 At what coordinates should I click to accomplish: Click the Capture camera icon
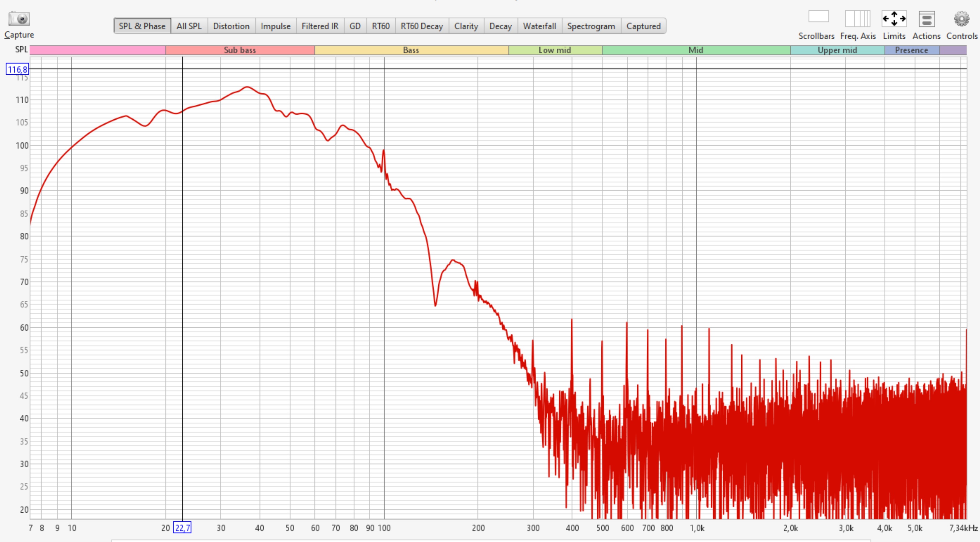pos(19,19)
